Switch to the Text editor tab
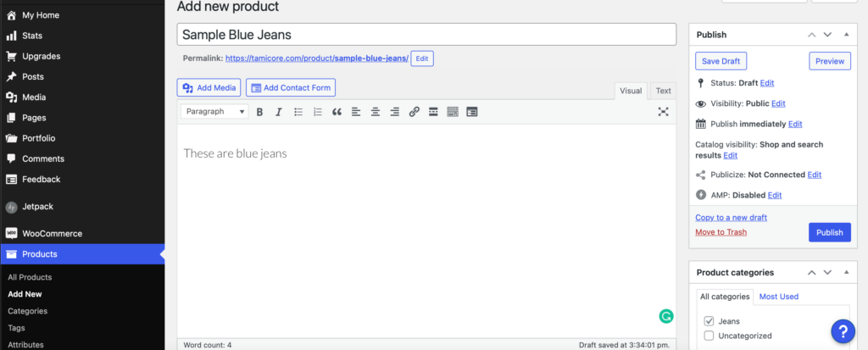Viewport: 868px width, 350px height. pos(663,91)
